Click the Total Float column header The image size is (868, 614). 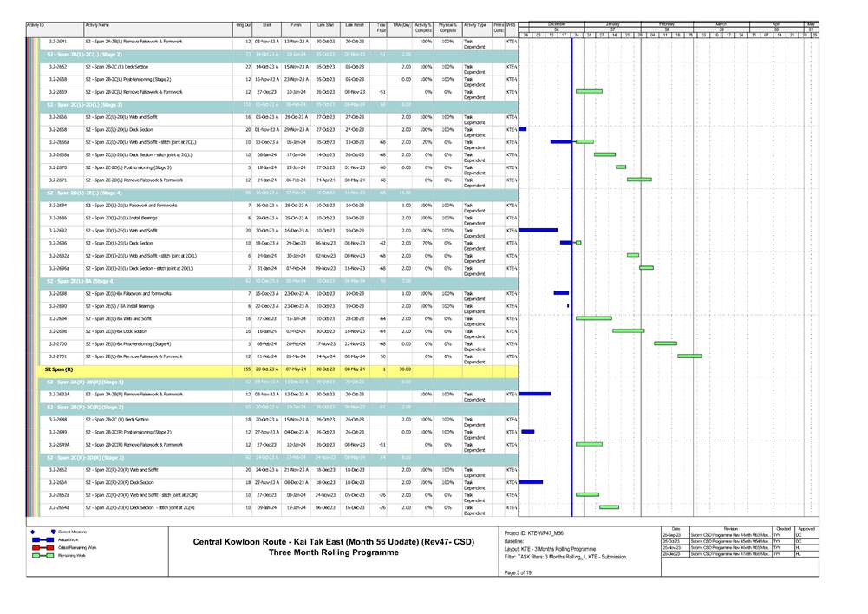[x=382, y=29]
